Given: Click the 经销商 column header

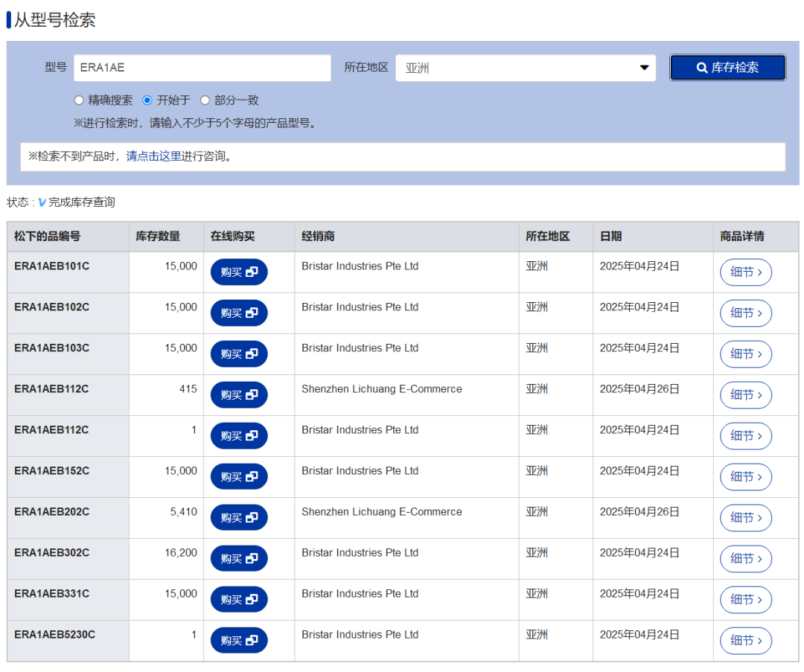Looking at the screenshot, I should [318, 237].
